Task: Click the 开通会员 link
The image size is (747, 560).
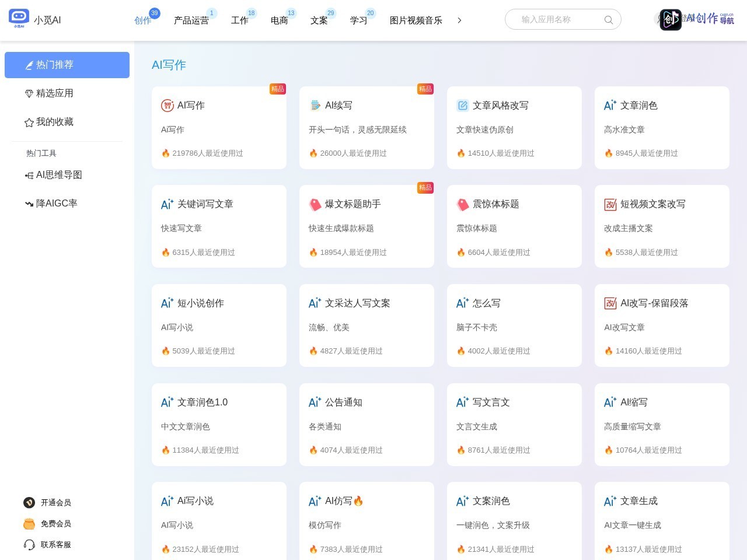Action: 56,503
